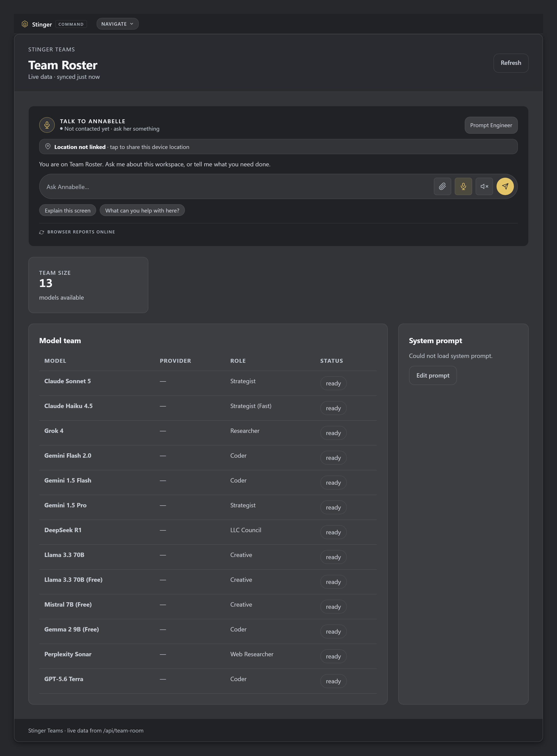The image size is (557, 756).
Task: Toggle the muted speaker icon
Action: (484, 186)
